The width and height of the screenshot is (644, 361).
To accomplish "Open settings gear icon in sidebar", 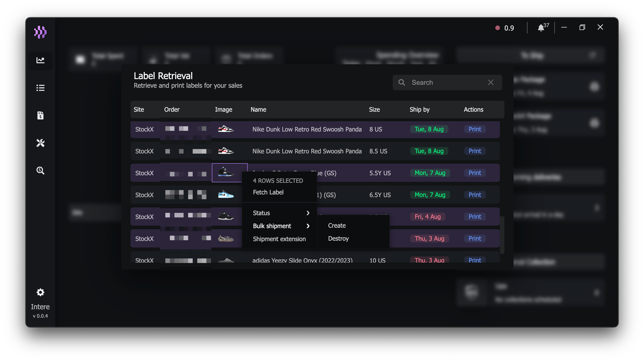I will point(40,292).
